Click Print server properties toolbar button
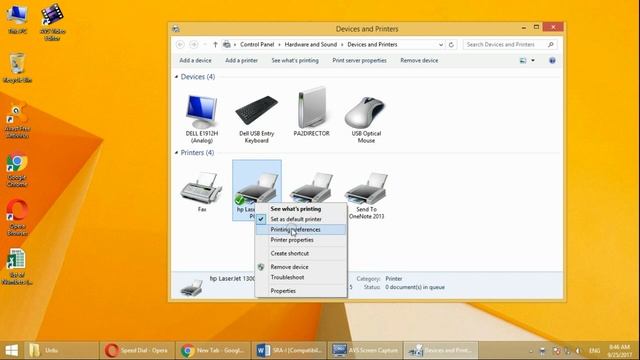Image resolution: width=640 pixels, height=360 pixels. [359, 60]
